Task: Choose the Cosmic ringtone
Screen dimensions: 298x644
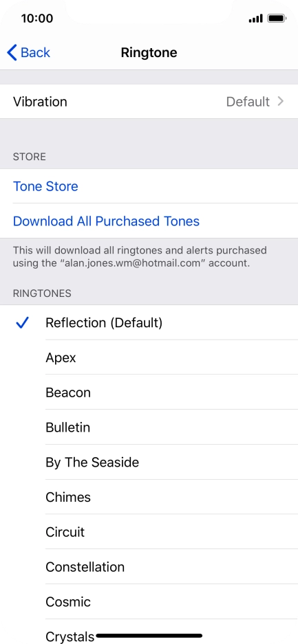Action: pyautogui.click(x=149, y=601)
